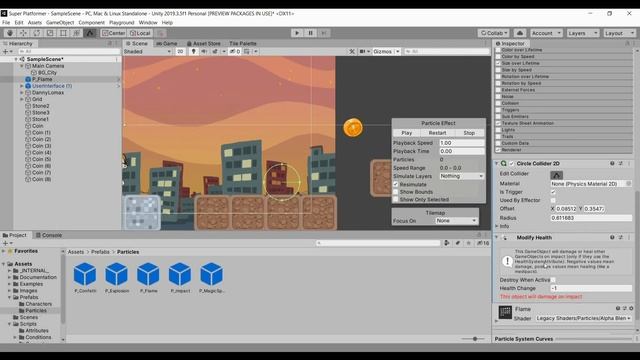Click the Collab button
The image size is (640, 360).
tap(493, 33)
